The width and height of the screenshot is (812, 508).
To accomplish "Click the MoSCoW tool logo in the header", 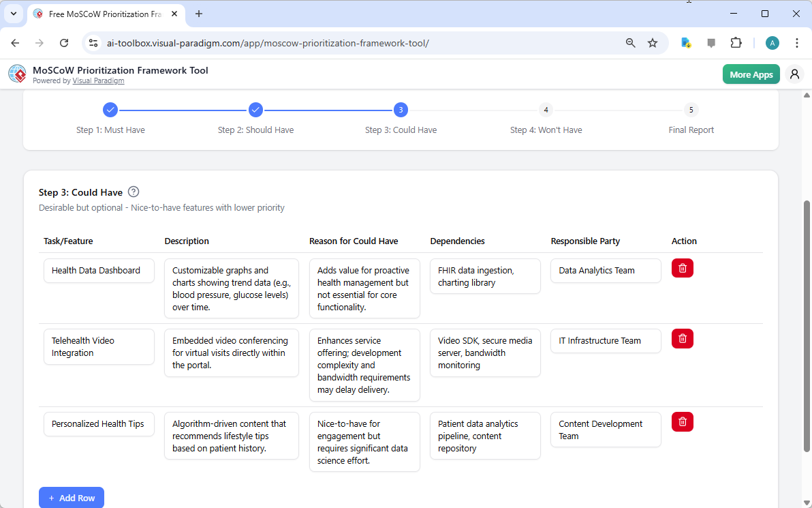I will [17, 74].
